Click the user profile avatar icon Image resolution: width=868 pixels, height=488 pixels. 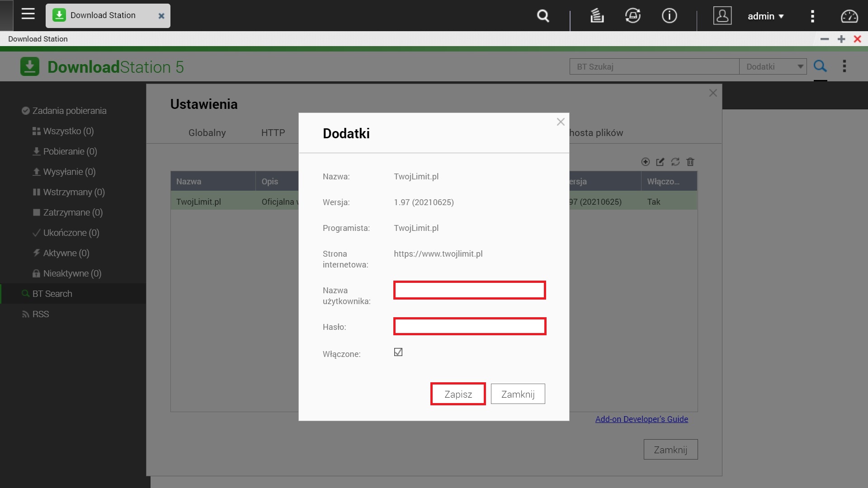point(722,16)
